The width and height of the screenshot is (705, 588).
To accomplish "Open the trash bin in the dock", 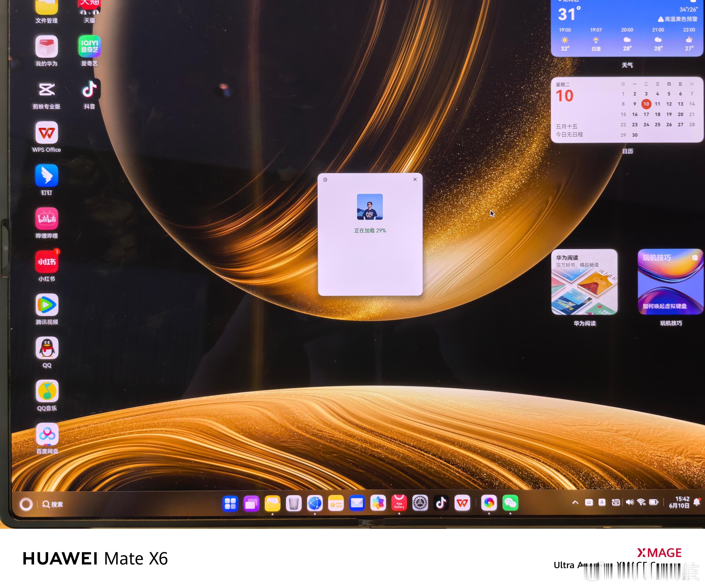I will 294,503.
